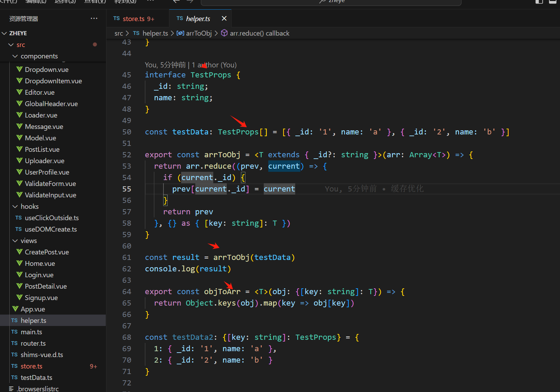Screen dimensions: 560x392
Task: Switch to the store.ts tab
Action: tap(133, 19)
